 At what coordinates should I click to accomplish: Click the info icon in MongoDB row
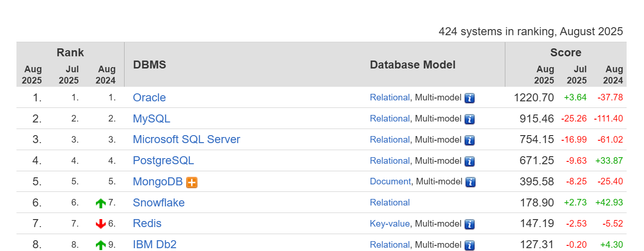[470, 182]
